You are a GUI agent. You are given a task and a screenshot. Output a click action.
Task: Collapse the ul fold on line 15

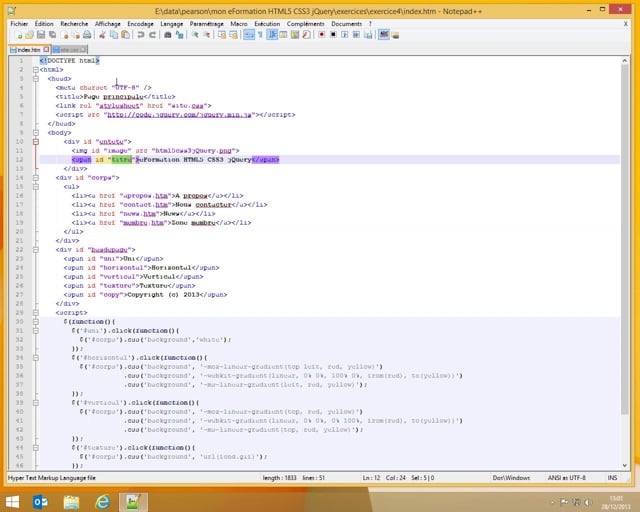point(36,187)
